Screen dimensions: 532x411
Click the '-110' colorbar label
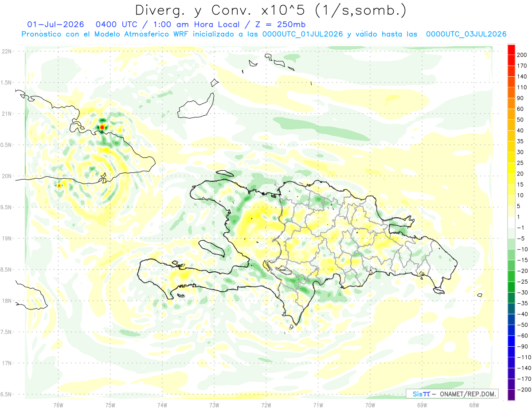pos(525,357)
